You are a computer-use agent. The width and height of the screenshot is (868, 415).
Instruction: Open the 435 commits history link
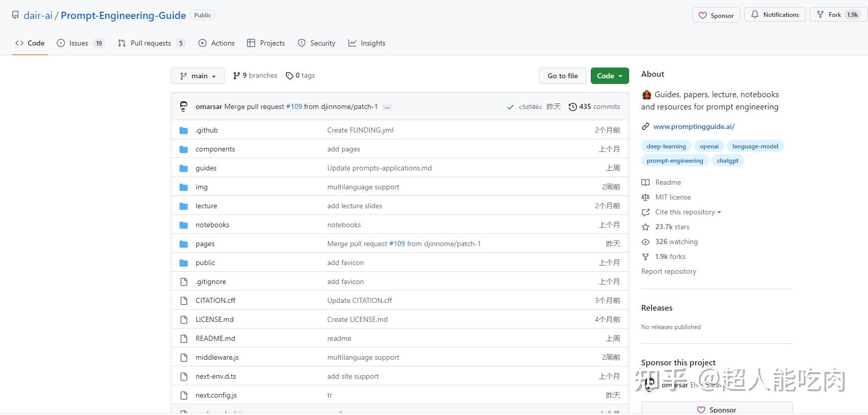click(x=594, y=107)
